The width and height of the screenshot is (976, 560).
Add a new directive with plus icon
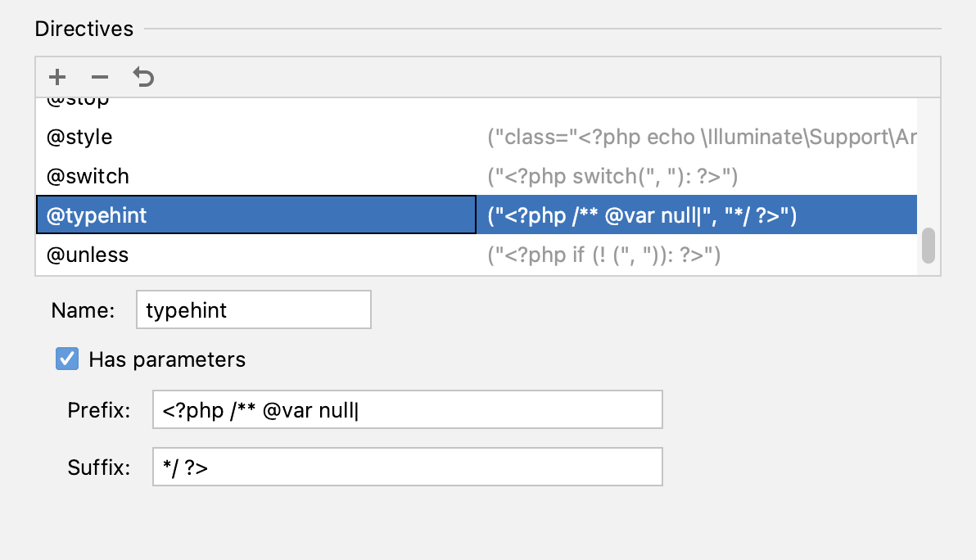pos(57,77)
